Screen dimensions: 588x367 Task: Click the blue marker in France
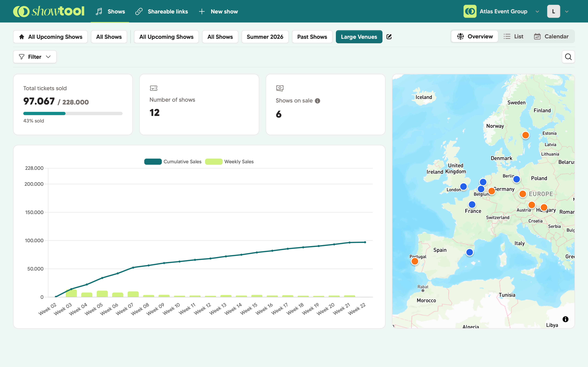(x=472, y=205)
